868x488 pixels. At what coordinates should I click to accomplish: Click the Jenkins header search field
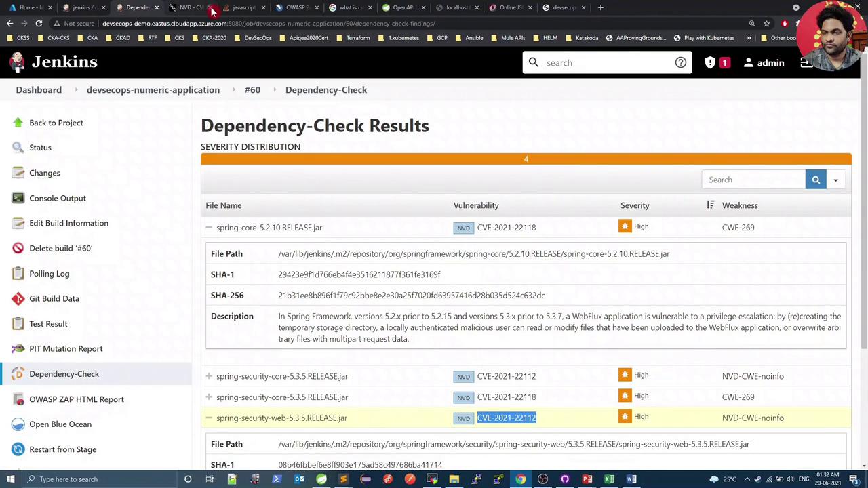(x=607, y=63)
